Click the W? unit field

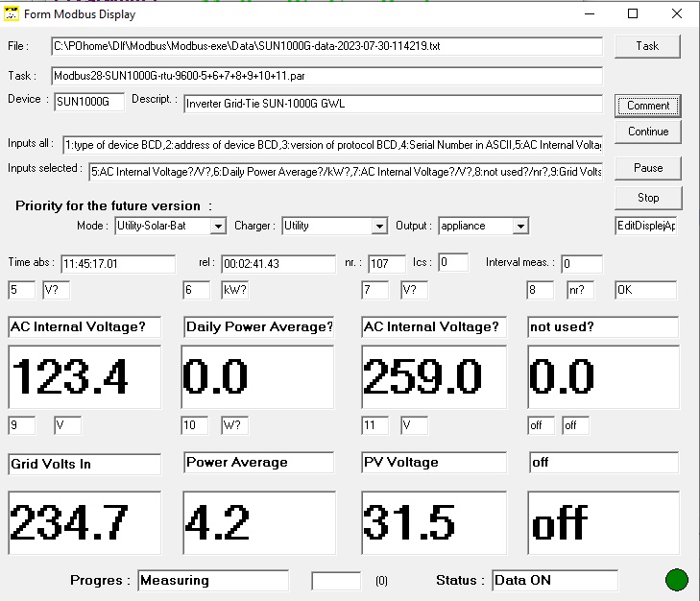[x=235, y=425]
